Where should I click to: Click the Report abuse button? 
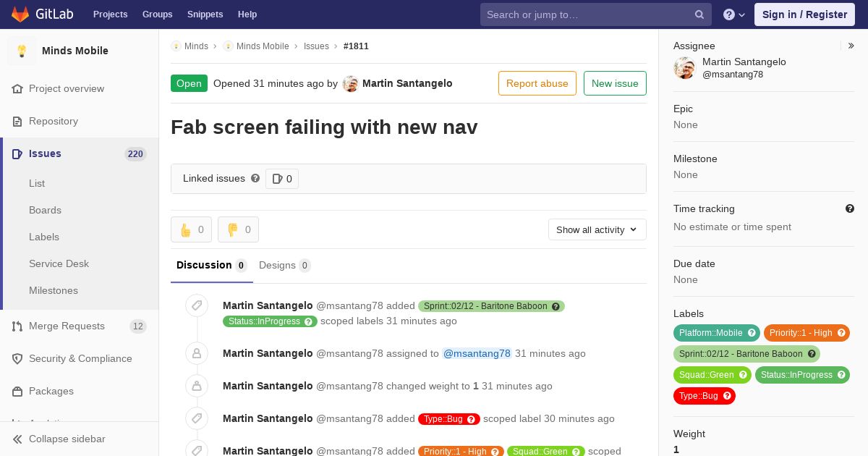pyautogui.click(x=537, y=83)
